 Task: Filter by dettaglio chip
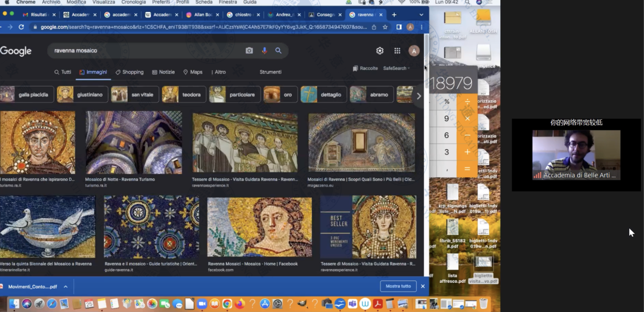324,94
